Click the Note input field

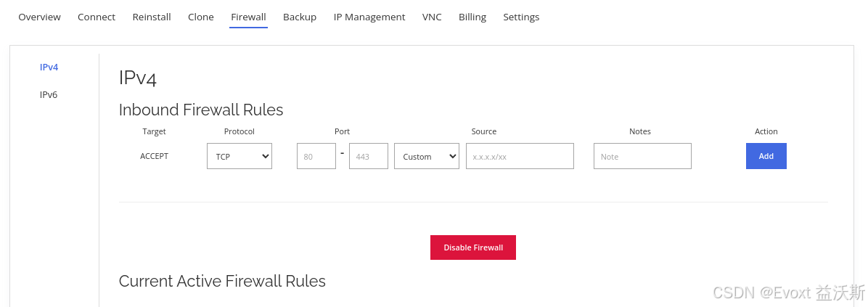point(642,156)
